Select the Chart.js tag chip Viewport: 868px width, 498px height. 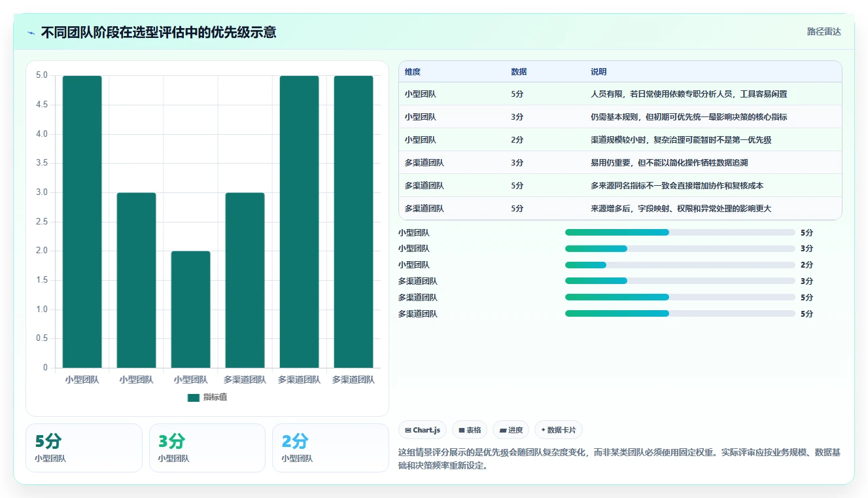[x=423, y=430]
